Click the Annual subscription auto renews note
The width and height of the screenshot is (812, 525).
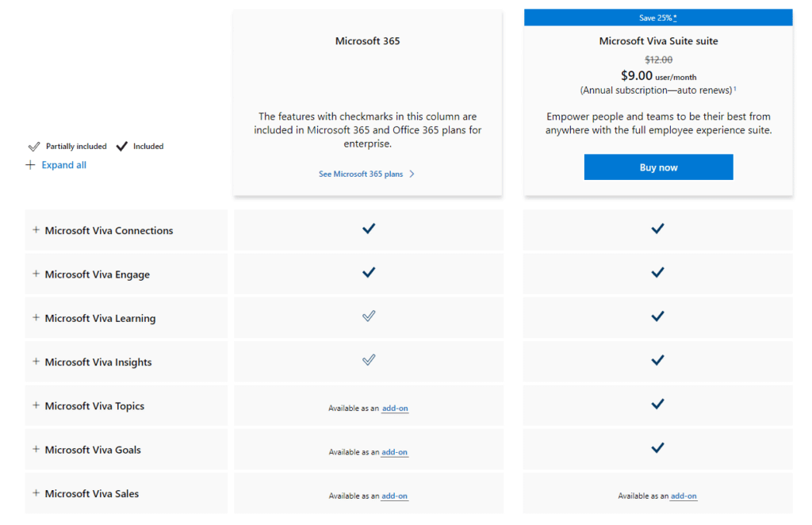tap(656, 90)
